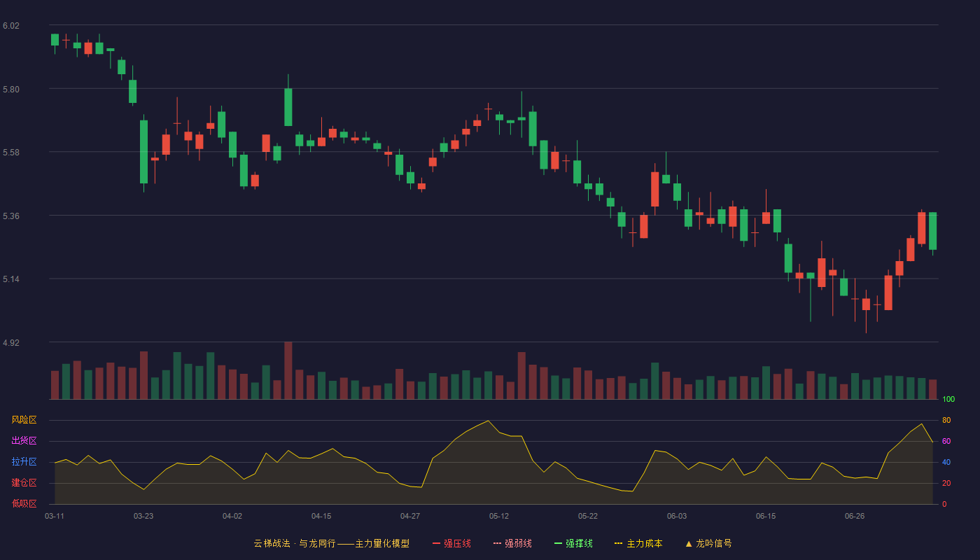Click the 06-26 date label
The width and height of the screenshot is (980, 560).
coord(855,516)
